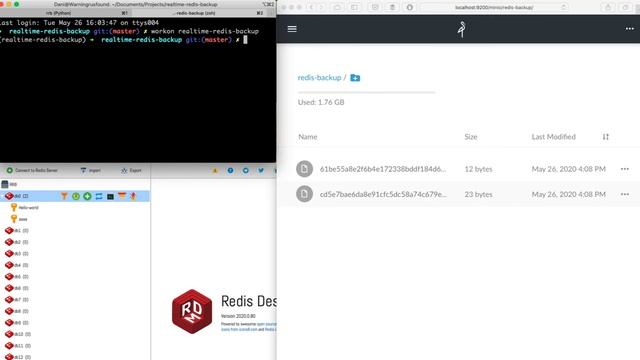Open the Telegram icon in RDM toolbar
The image size is (640, 360).
(x=245, y=170)
